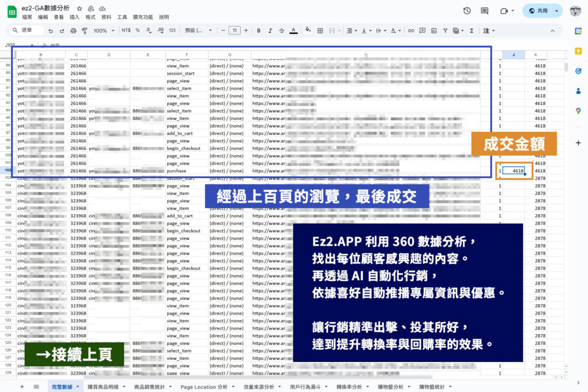Format as percent
The height and width of the screenshot is (392, 588).
point(138,30)
